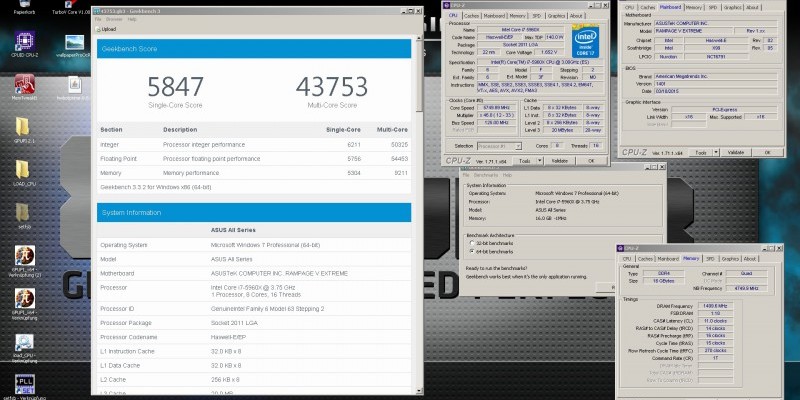Click Validate button in CPU-Z Mainboard window
The width and height of the screenshot is (800, 400).
point(736,152)
